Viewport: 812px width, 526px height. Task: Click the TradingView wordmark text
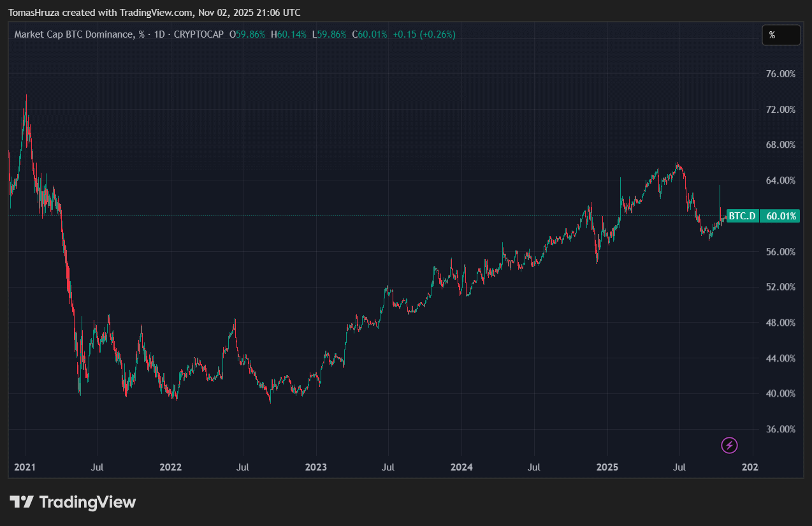point(87,502)
